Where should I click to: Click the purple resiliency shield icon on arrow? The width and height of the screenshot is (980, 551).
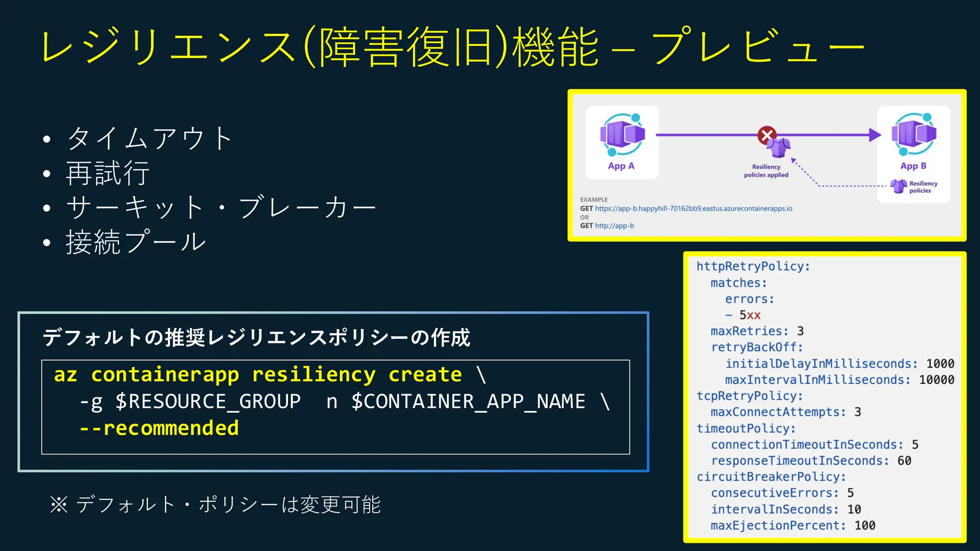(x=779, y=148)
